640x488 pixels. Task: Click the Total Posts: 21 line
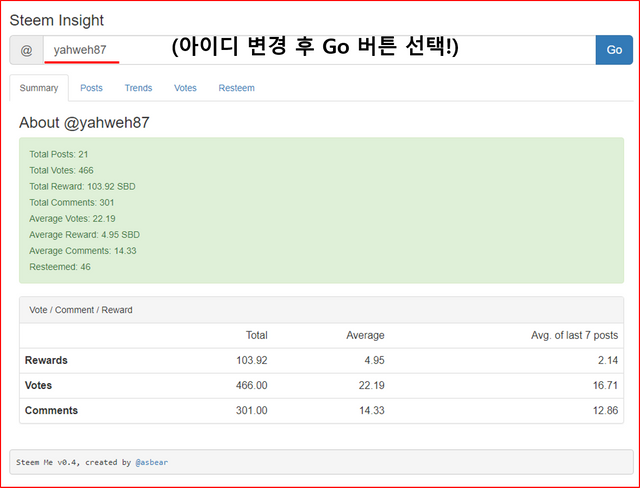(58, 154)
